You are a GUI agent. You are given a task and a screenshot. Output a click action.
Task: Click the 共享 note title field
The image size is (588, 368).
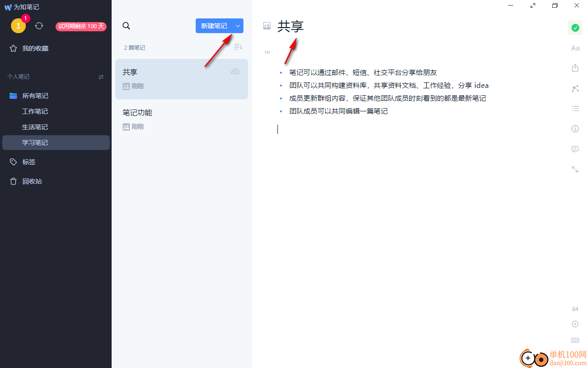pos(291,26)
